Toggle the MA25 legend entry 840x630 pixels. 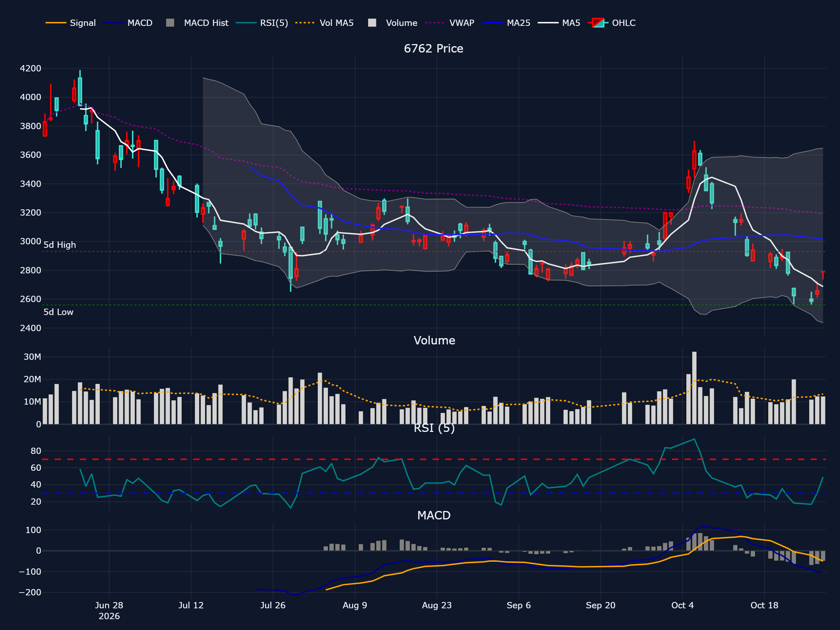[506, 23]
